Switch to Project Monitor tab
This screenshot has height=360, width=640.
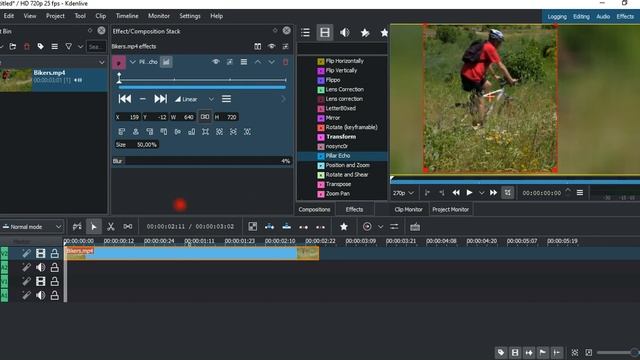tap(451, 209)
